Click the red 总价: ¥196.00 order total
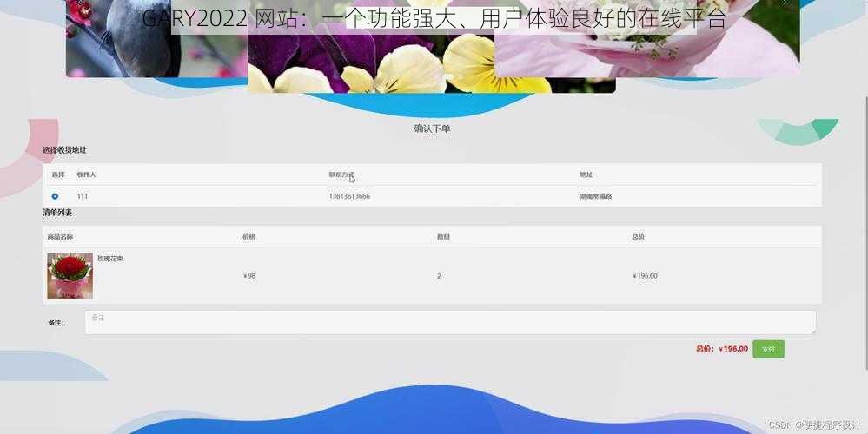Viewport: 868px width, 434px height. tap(722, 349)
